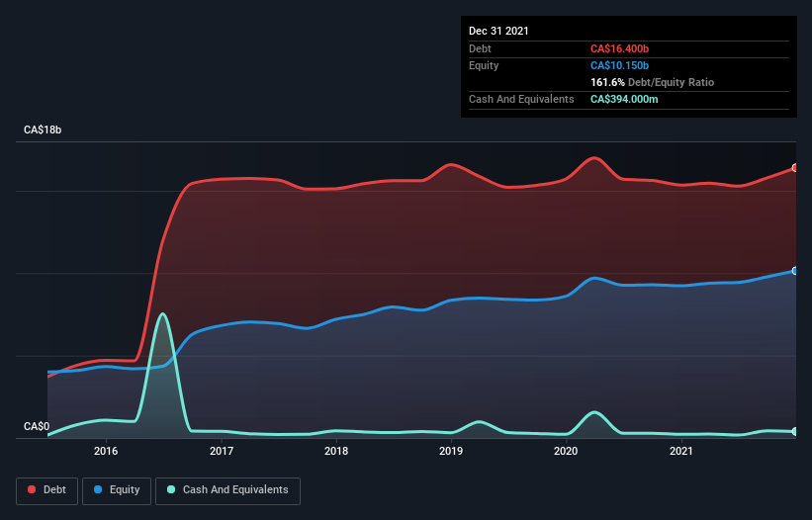Screen dimensions: 812x520
Task: Click the teal dot in Cash legend
Action: pos(171,489)
